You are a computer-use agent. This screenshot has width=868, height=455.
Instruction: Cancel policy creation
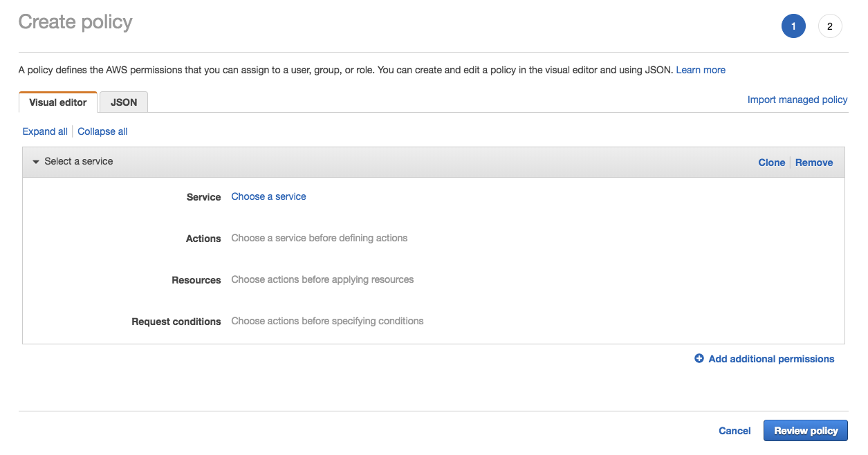(735, 431)
